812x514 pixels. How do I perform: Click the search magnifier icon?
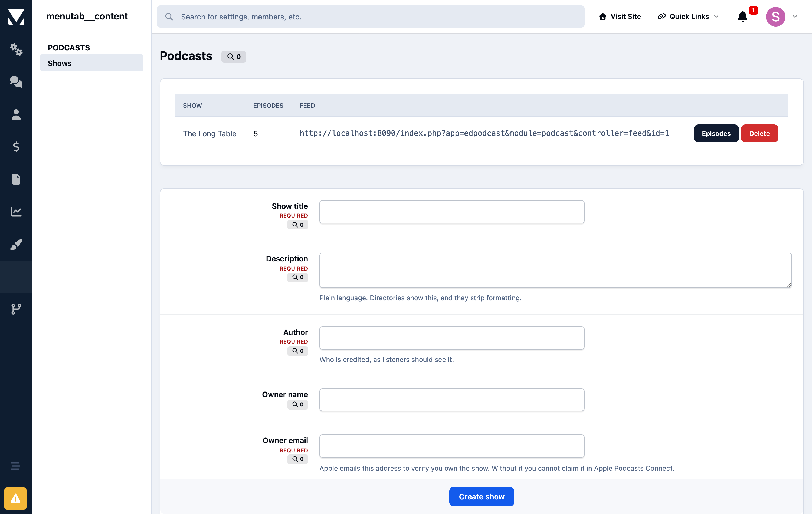click(169, 17)
